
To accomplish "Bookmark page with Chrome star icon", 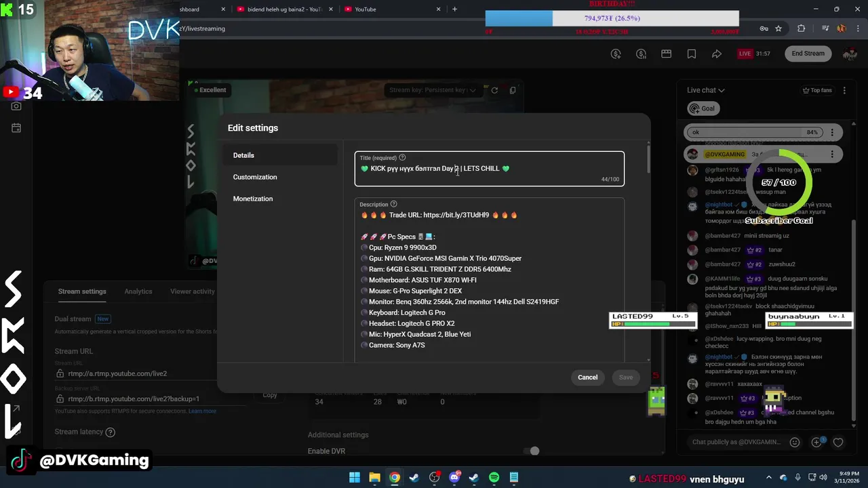I will pos(778,28).
